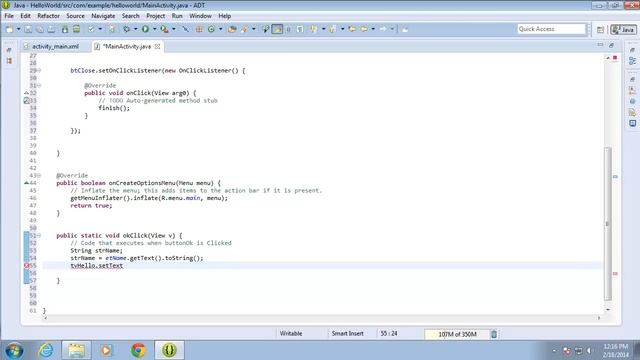This screenshot has width=640, height=360.
Task: Click in the Quick Access field
Action: pos(551,29)
